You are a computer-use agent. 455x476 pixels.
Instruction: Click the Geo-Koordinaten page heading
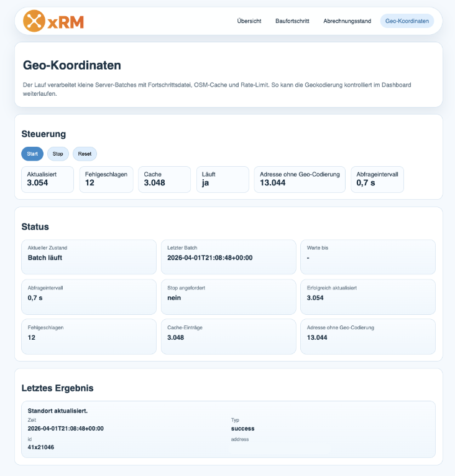tap(72, 65)
